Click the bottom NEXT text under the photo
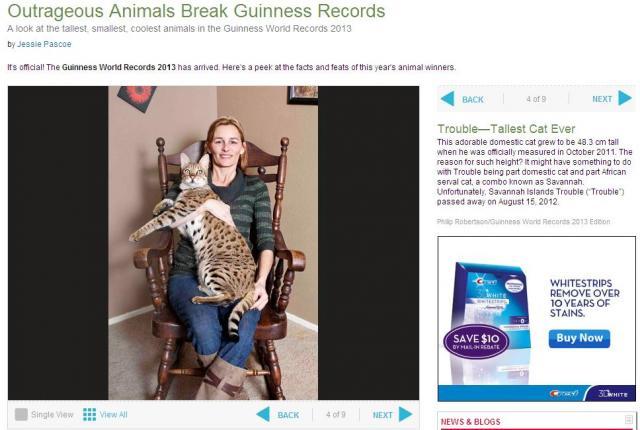 tap(382, 415)
